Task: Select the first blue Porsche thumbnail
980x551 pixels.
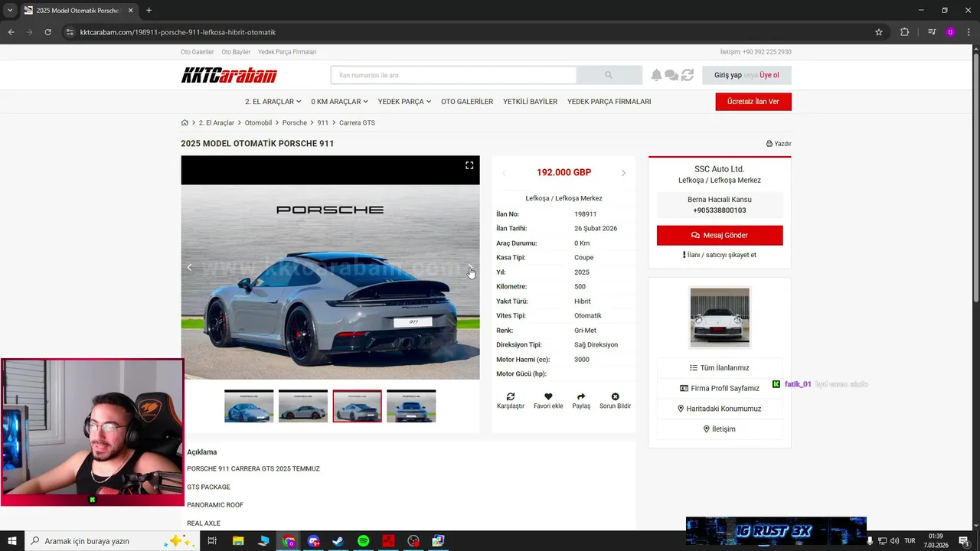Action: [249, 406]
